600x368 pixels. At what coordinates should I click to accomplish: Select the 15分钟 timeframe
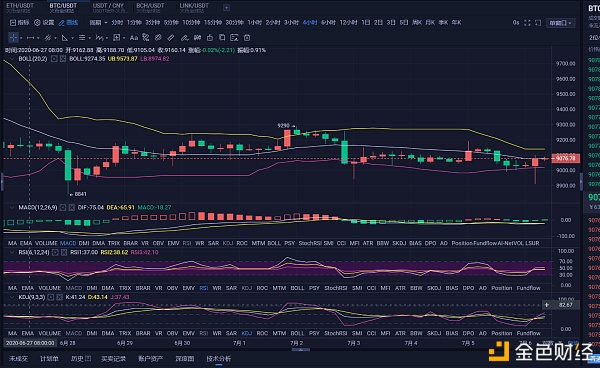click(213, 23)
